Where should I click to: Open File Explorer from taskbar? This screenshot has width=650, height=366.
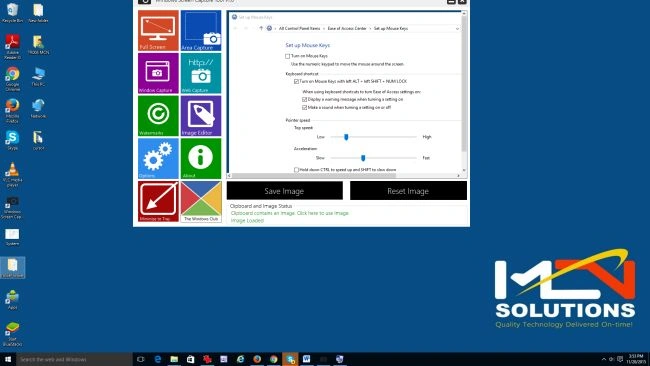[174, 359]
